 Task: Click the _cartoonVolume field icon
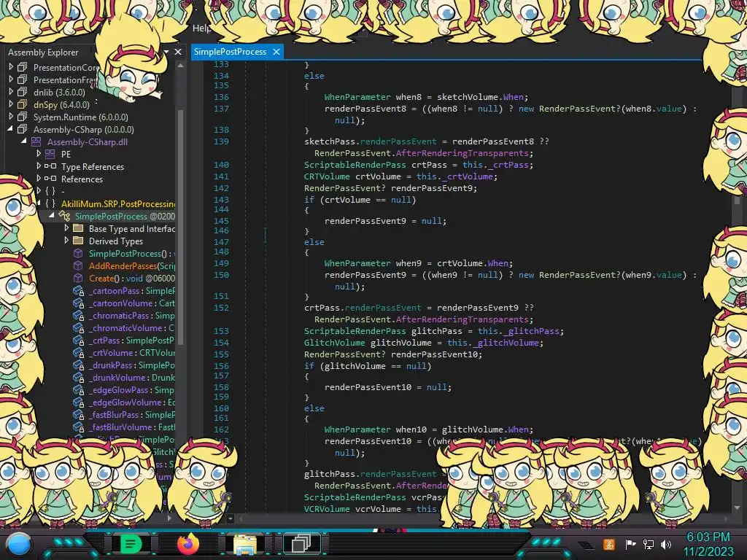[79, 303]
